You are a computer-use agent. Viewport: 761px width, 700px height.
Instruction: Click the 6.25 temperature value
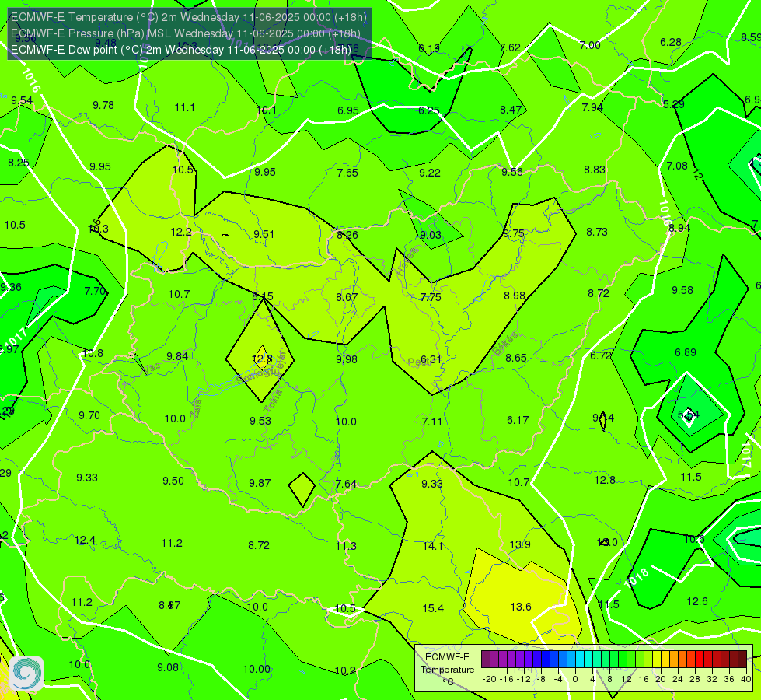(x=429, y=110)
